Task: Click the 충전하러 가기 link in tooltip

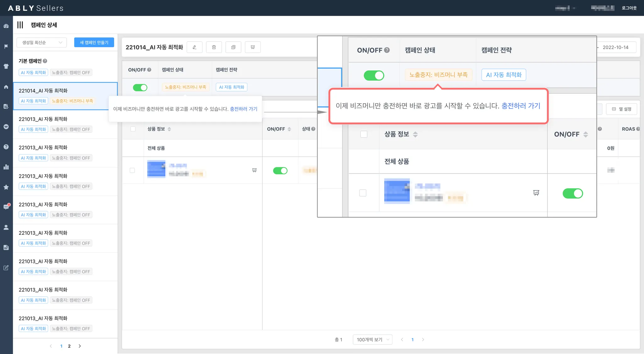Action: [243, 109]
